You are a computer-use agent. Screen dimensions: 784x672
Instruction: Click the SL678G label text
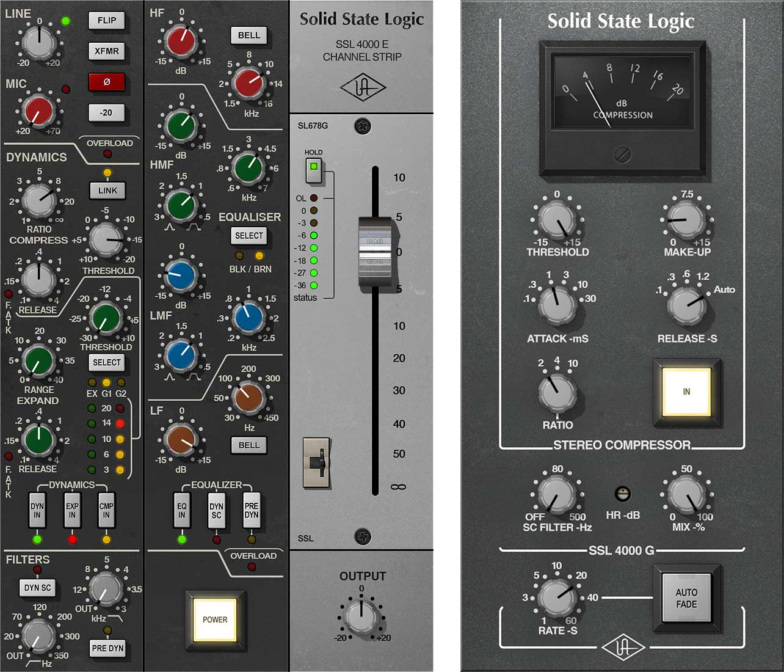click(x=313, y=126)
